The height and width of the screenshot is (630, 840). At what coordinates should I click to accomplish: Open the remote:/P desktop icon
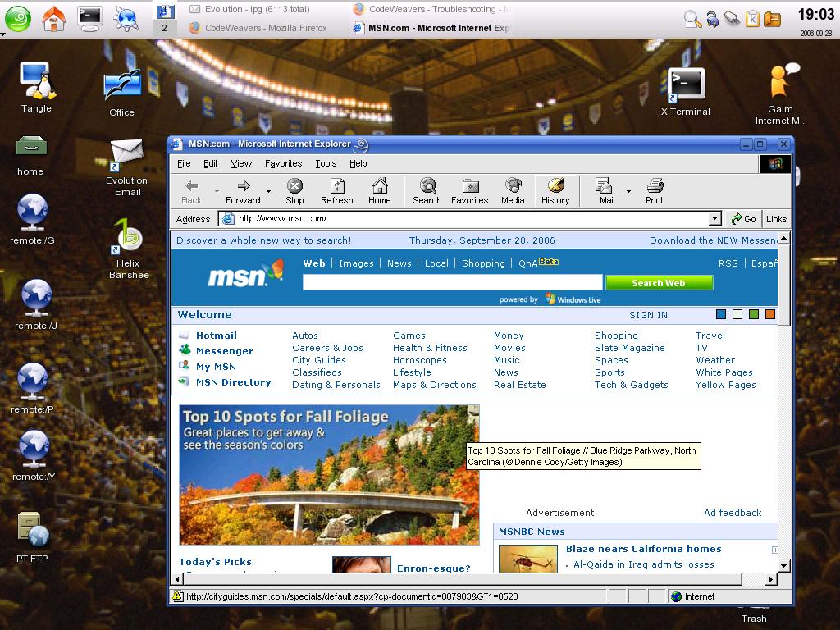click(32, 388)
